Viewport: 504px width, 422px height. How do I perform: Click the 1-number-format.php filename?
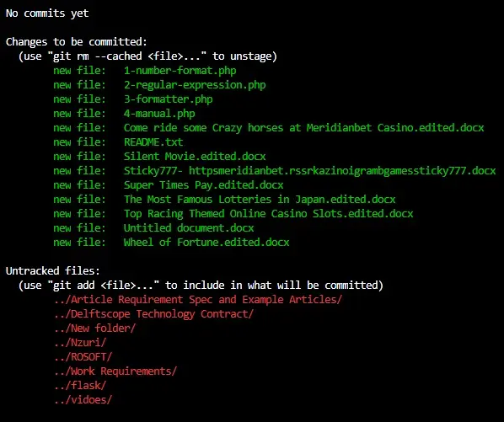pos(180,71)
